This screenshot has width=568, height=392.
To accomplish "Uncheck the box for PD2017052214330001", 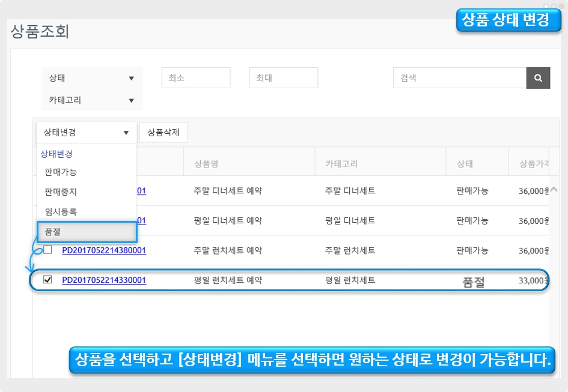I will (x=47, y=280).
